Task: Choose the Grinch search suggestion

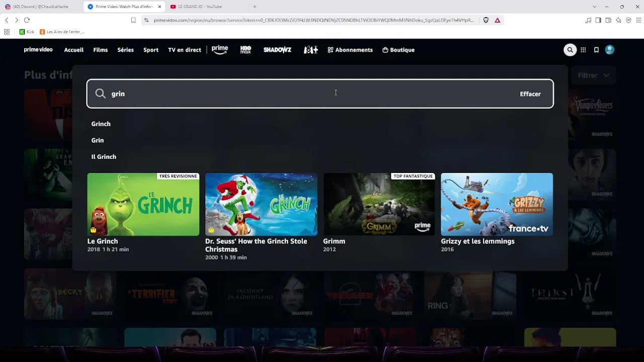Action: pyautogui.click(x=101, y=124)
